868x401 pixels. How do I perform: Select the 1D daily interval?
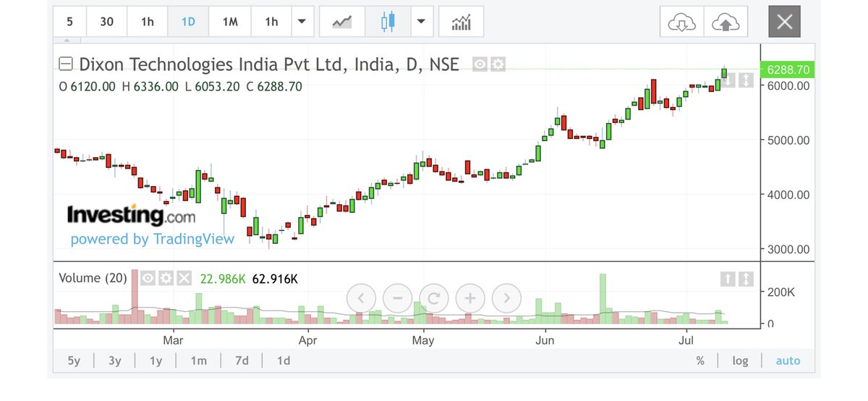point(188,22)
